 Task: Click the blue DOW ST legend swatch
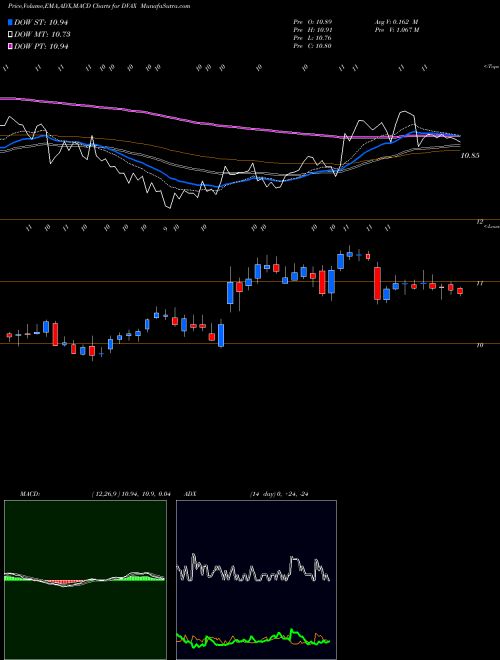[x=11, y=22]
